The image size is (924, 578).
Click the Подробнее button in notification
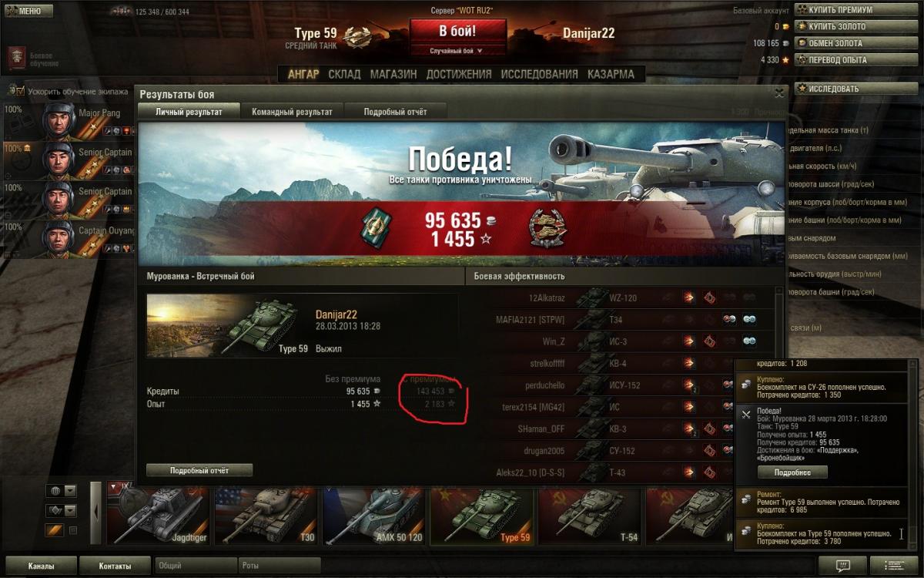tap(792, 472)
